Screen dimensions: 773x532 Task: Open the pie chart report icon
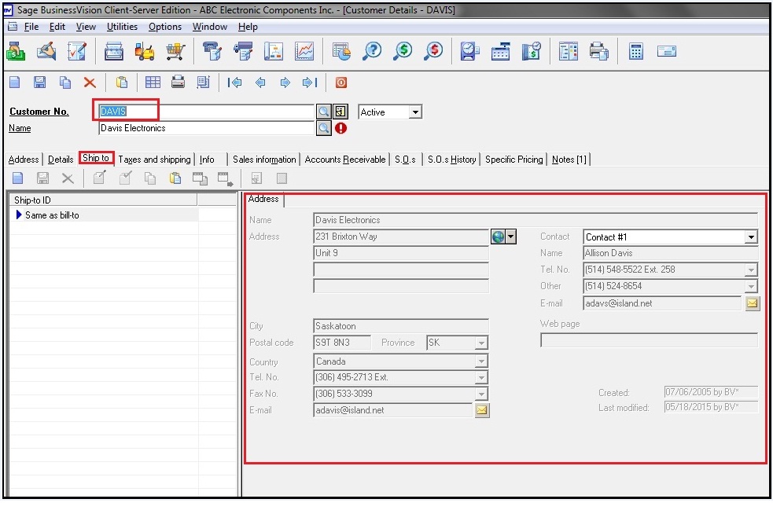click(341, 51)
